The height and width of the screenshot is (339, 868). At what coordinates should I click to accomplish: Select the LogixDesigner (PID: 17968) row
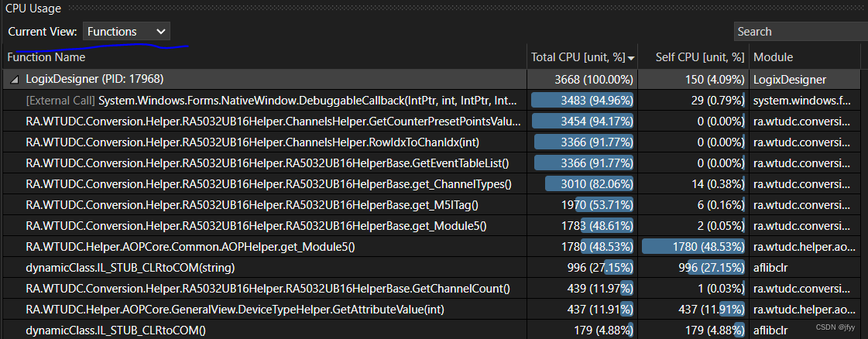coord(434,79)
